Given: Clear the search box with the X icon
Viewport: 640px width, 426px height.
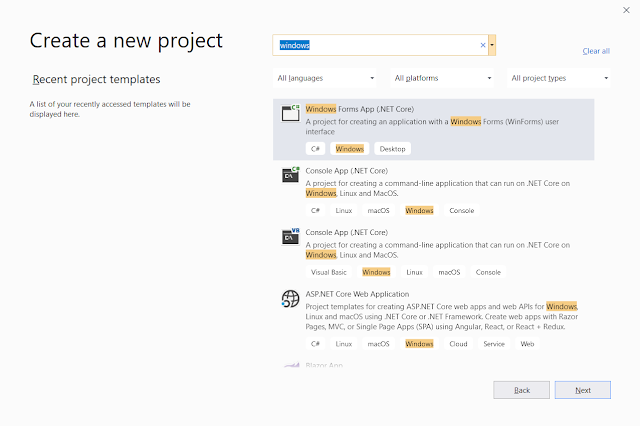Looking at the screenshot, I should pyautogui.click(x=483, y=45).
